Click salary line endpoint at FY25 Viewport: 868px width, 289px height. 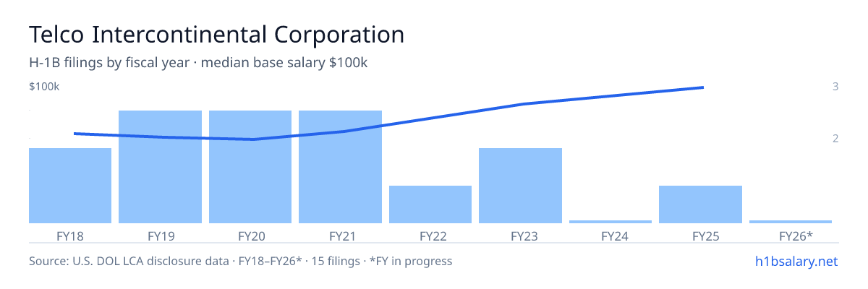(x=702, y=87)
